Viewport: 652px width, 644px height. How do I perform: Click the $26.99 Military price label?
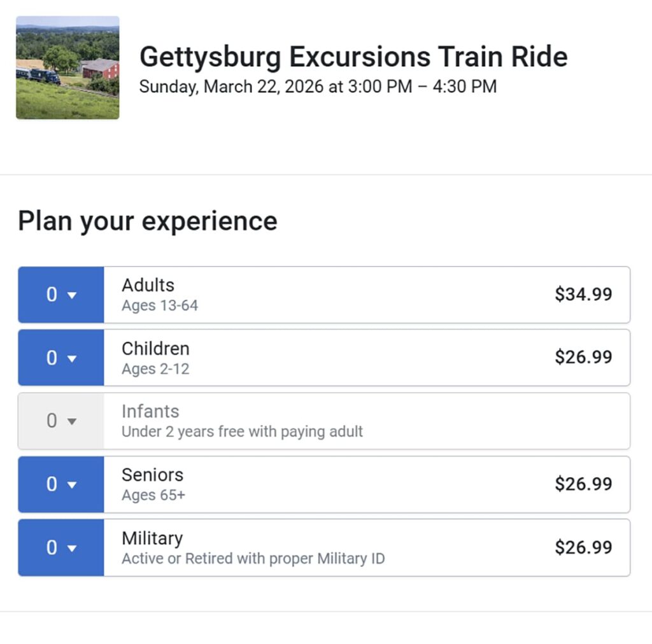coord(584,547)
